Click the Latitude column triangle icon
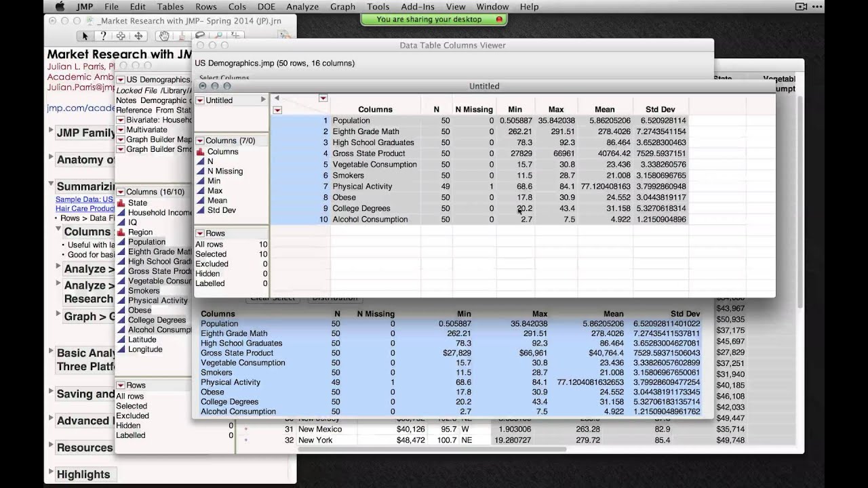 (x=121, y=340)
